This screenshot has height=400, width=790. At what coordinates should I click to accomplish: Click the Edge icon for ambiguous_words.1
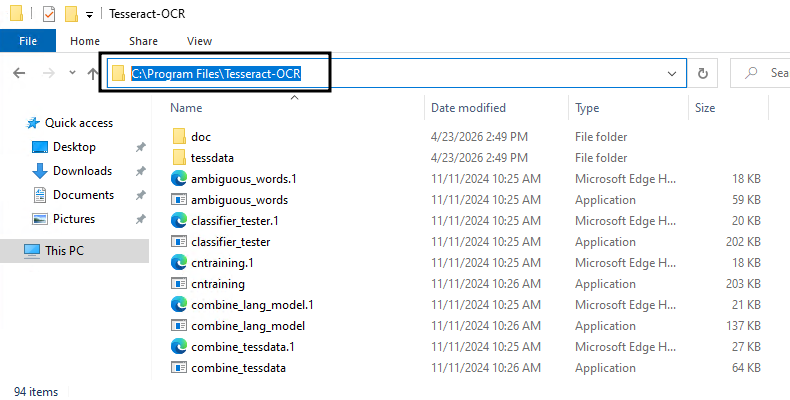coord(179,179)
